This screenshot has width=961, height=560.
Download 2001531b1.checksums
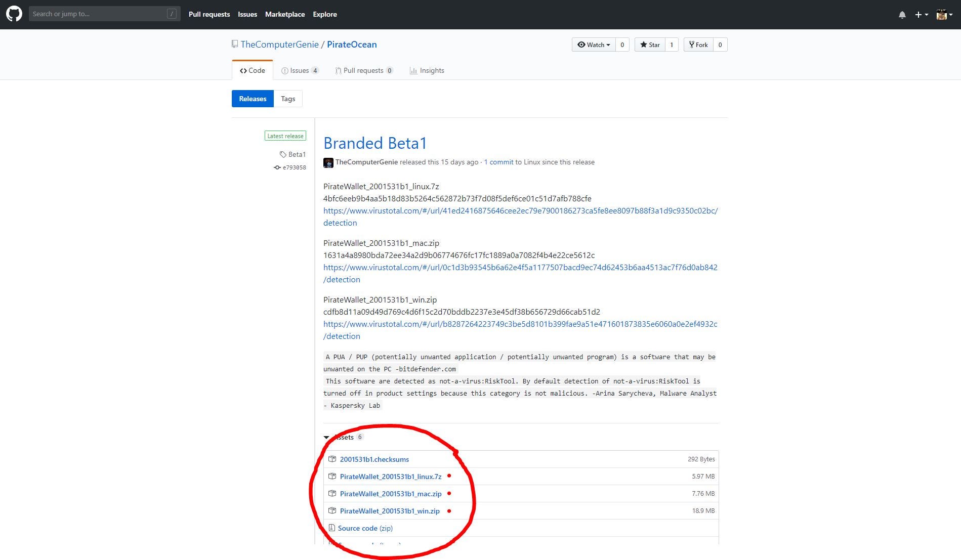(x=374, y=459)
